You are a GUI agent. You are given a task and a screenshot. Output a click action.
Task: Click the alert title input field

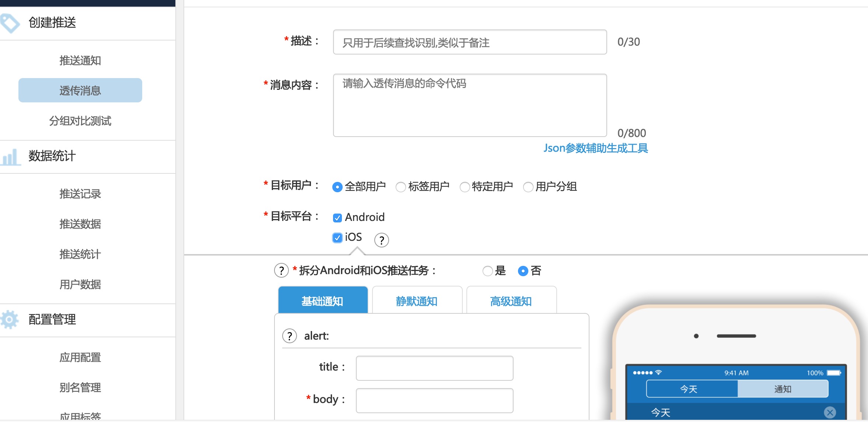point(434,368)
